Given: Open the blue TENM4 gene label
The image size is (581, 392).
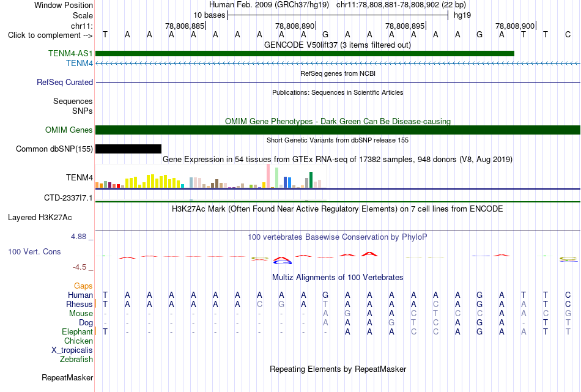Looking at the screenshot, I should [80, 64].
